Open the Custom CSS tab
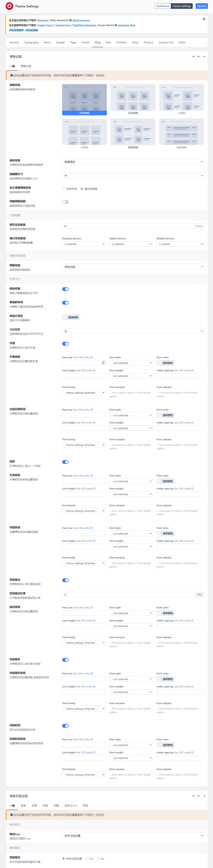 coord(166,43)
